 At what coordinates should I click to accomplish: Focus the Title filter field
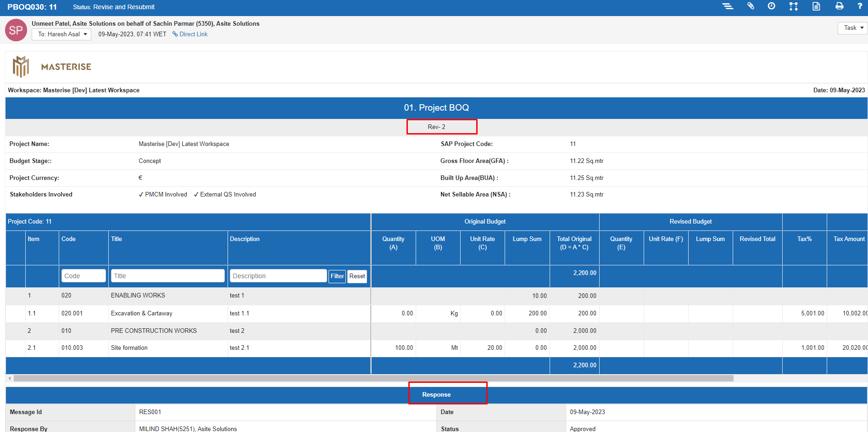pyautogui.click(x=167, y=276)
